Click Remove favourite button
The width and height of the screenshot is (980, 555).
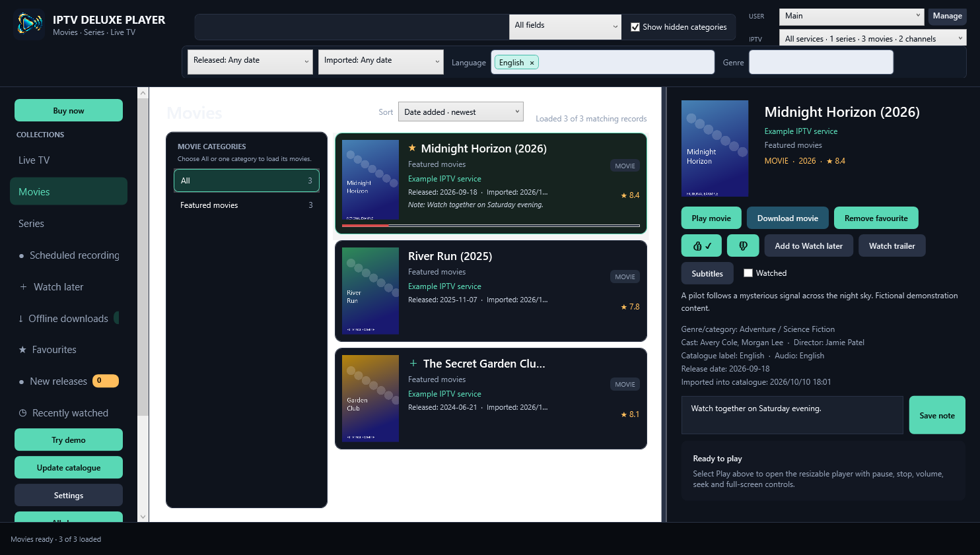click(x=876, y=218)
